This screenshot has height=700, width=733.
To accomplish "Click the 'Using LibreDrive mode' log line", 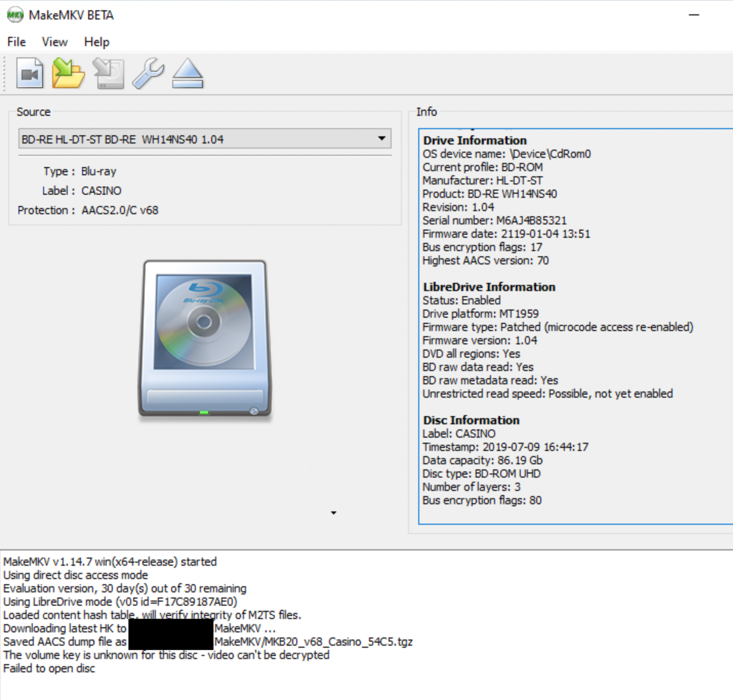I will point(120,602).
